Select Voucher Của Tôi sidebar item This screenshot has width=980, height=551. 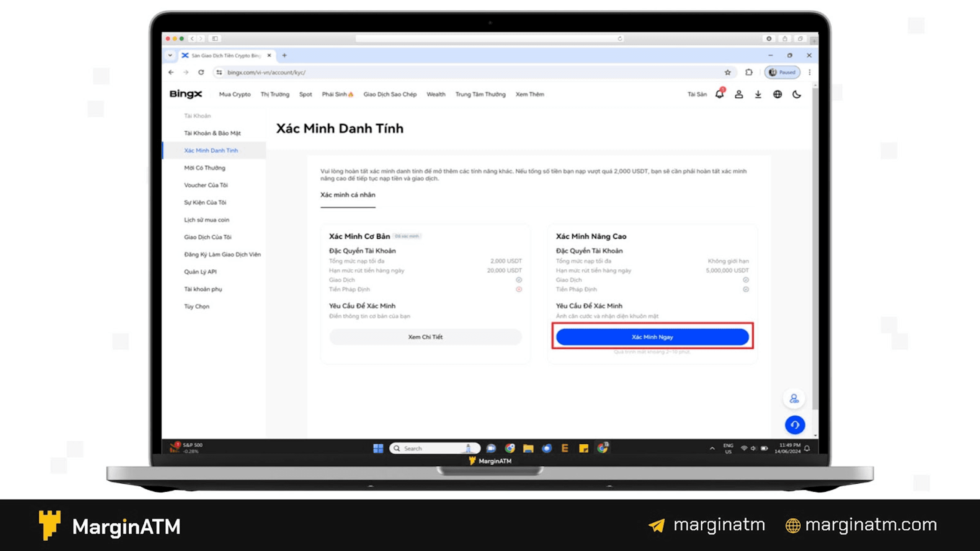click(206, 185)
